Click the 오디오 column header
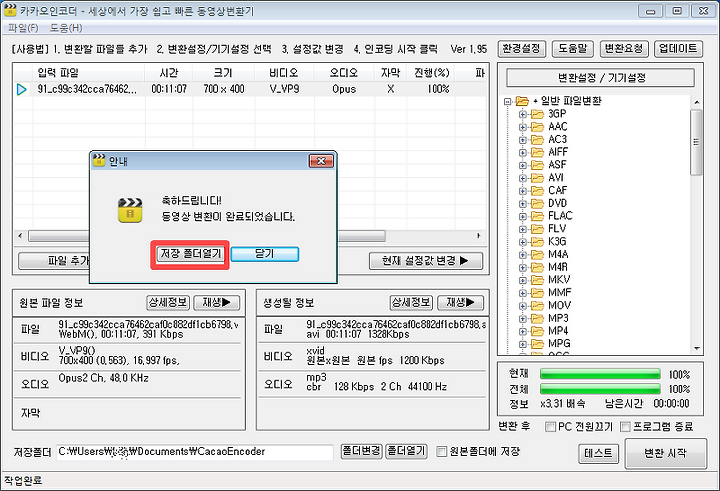This screenshot has width=720, height=491. pyautogui.click(x=344, y=73)
